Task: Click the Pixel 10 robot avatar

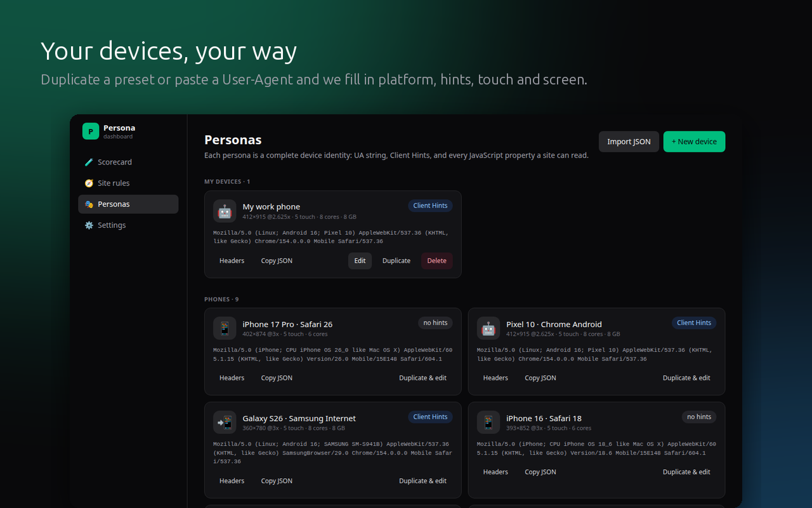Action: click(x=488, y=328)
